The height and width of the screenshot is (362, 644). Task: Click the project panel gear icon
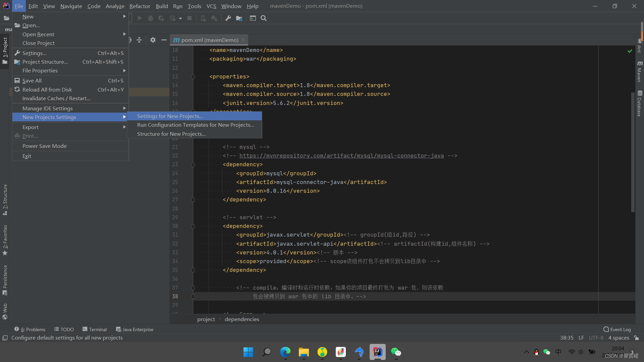coord(153,40)
